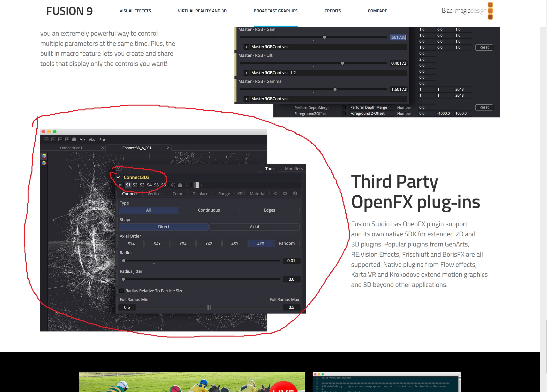Enable Radius Relative To Particle Size checkbox
This screenshot has height=392, width=558.
pos(122,291)
